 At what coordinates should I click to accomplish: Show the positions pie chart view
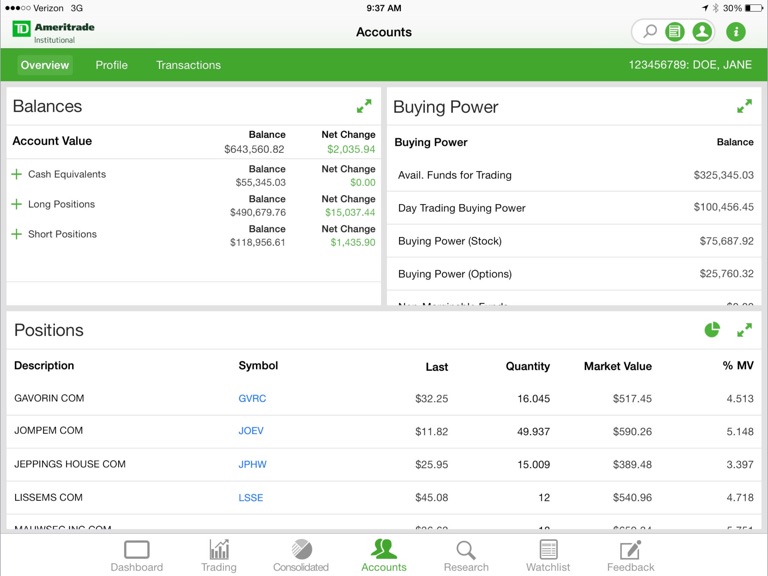click(x=712, y=330)
